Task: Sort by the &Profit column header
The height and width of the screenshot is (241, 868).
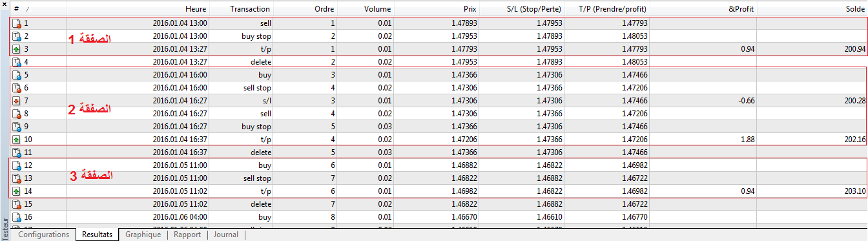Action: pyautogui.click(x=703, y=10)
